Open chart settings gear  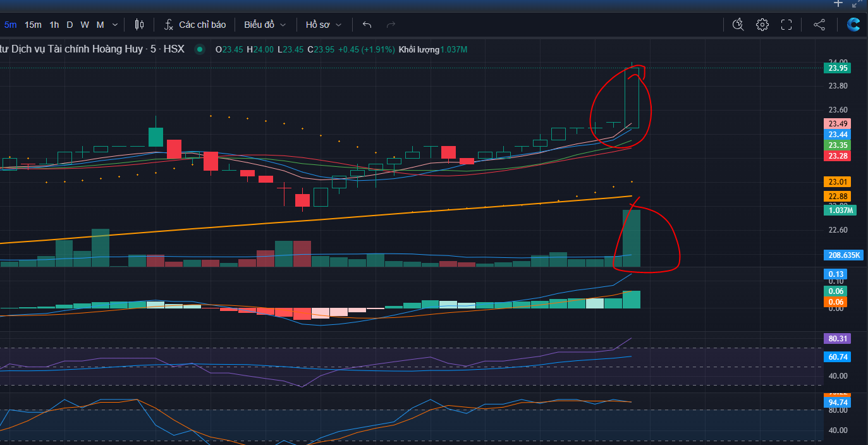[762, 25]
